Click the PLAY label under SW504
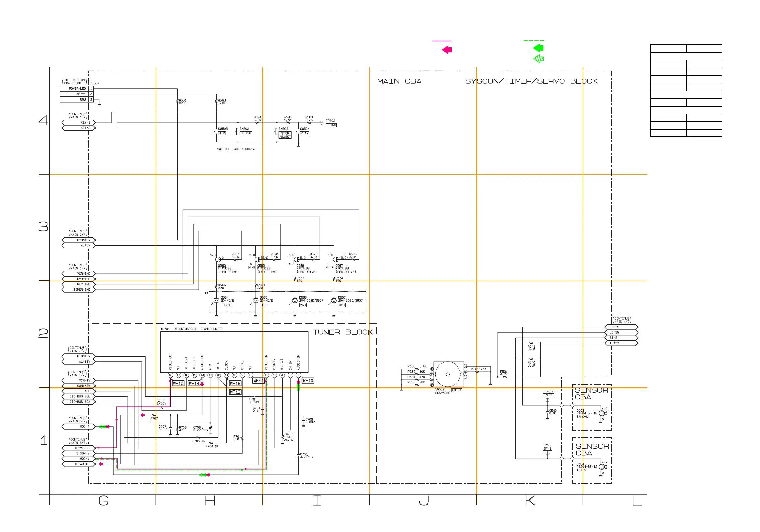 click(x=304, y=133)
